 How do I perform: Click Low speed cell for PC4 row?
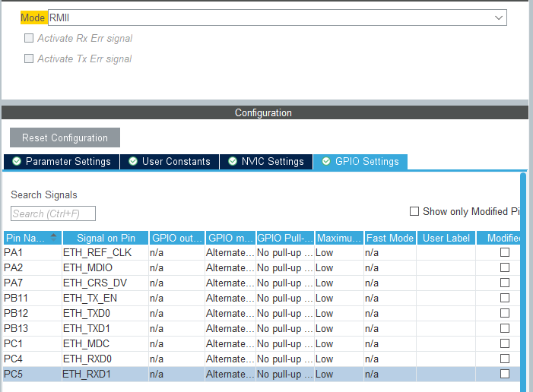click(x=339, y=359)
